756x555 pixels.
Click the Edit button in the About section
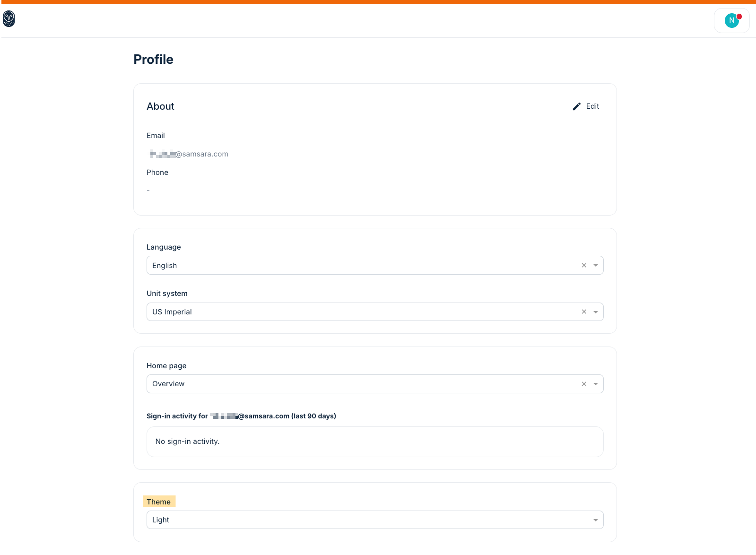tap(592, 106)
